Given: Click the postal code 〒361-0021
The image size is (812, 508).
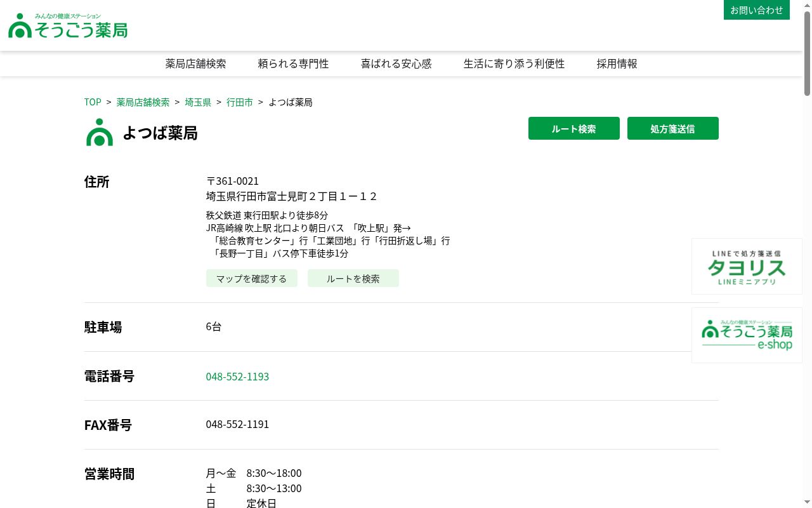Looking at the screenshot, I should click(232, 181).
